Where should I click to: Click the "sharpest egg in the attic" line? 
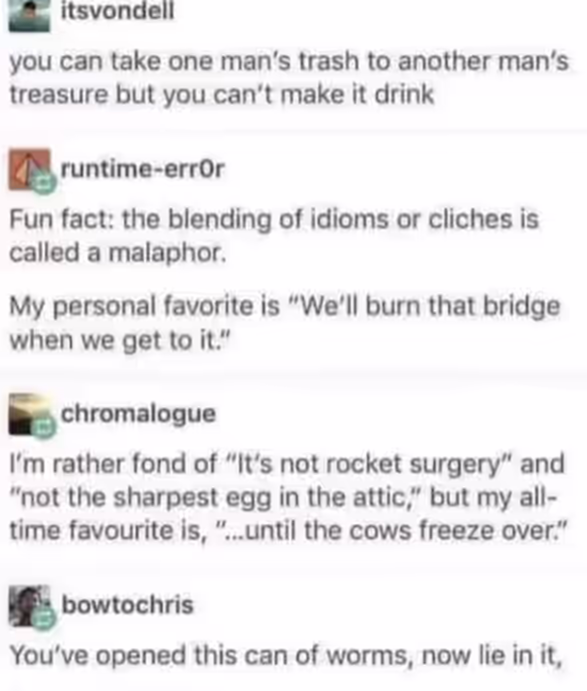(283, 498)
